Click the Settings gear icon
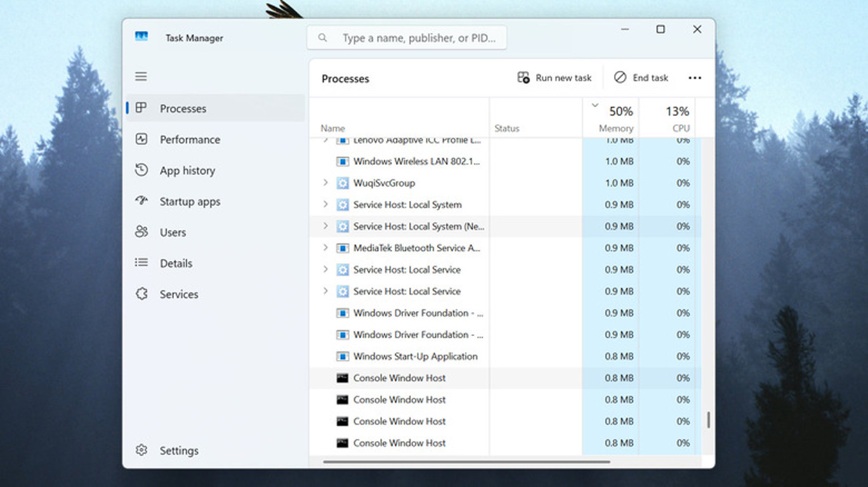The width and height of the screenshot is (868, 487). (x=141, y=450)
